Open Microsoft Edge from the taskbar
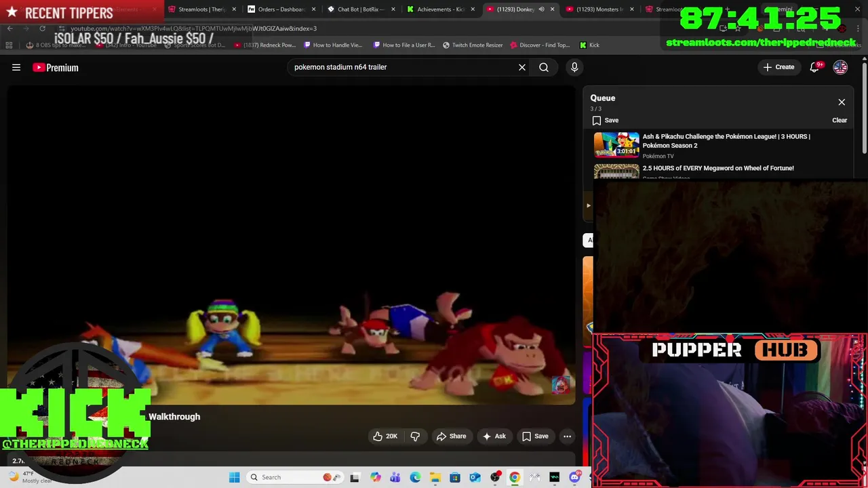The image size is (868, 488). [x=415, y=477]
